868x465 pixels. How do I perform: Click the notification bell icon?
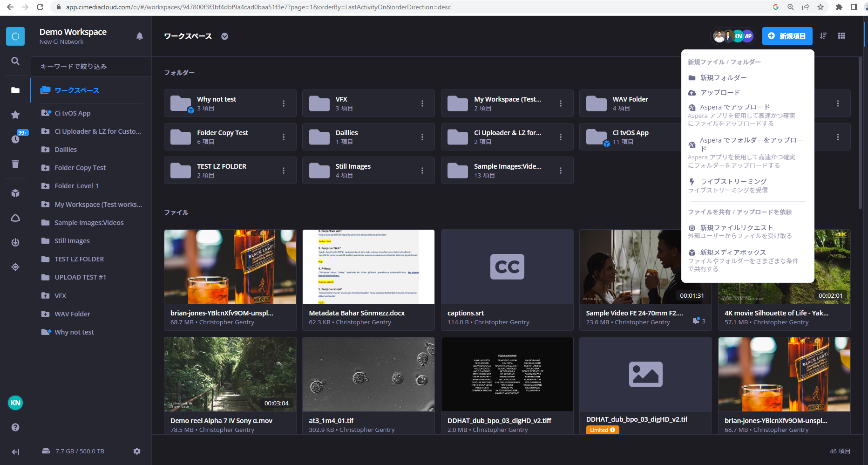click(x=140, y=36)
